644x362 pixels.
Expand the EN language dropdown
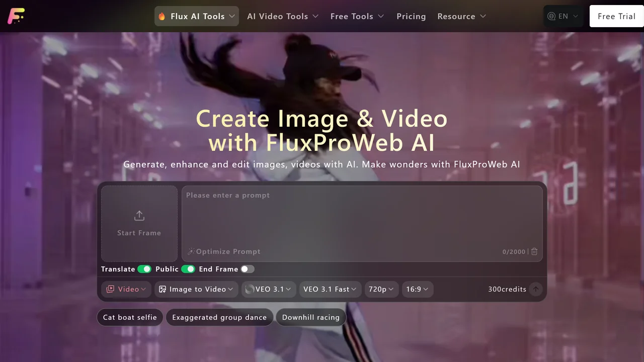pos(563,16)
